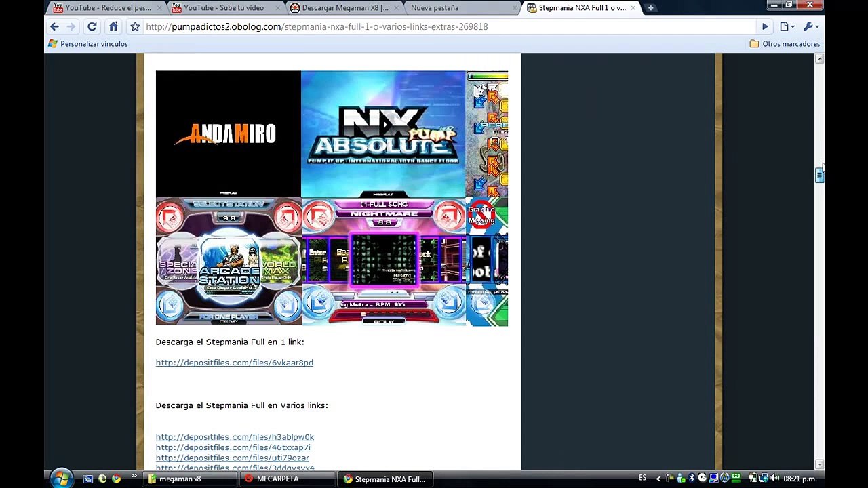The width and height of the screenshot is (868, 488).
Task: Close the Nueva pestaña tab
Action: pos(515,8)
